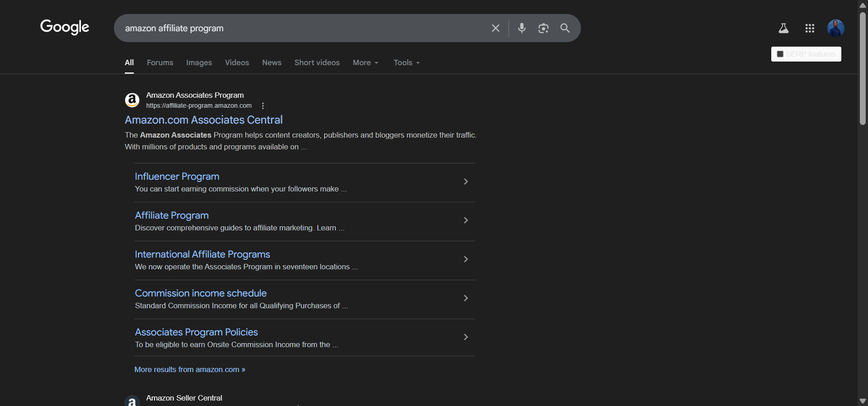Open Search Labs flask icon

(783, 29)
